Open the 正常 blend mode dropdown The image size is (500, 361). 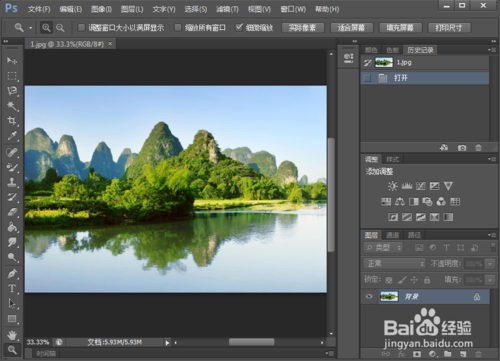click(395, 264)
